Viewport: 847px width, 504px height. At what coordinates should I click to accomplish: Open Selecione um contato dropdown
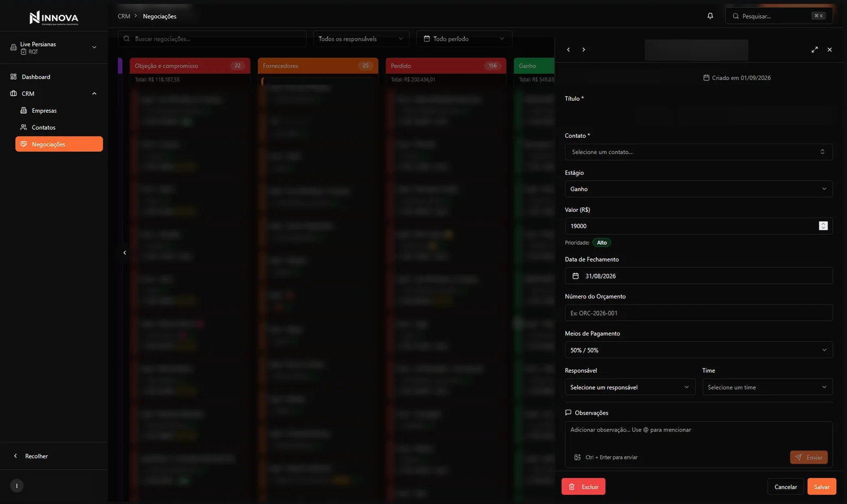pyautogui.click(x=698, y=152)
